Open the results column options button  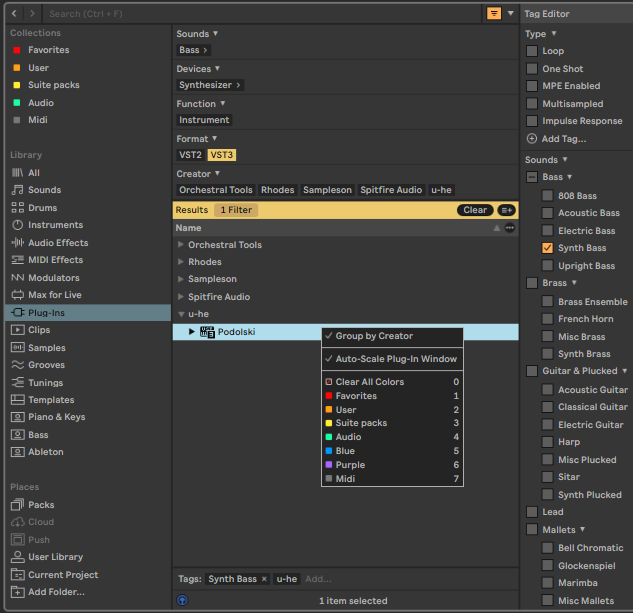coord(510,228)
